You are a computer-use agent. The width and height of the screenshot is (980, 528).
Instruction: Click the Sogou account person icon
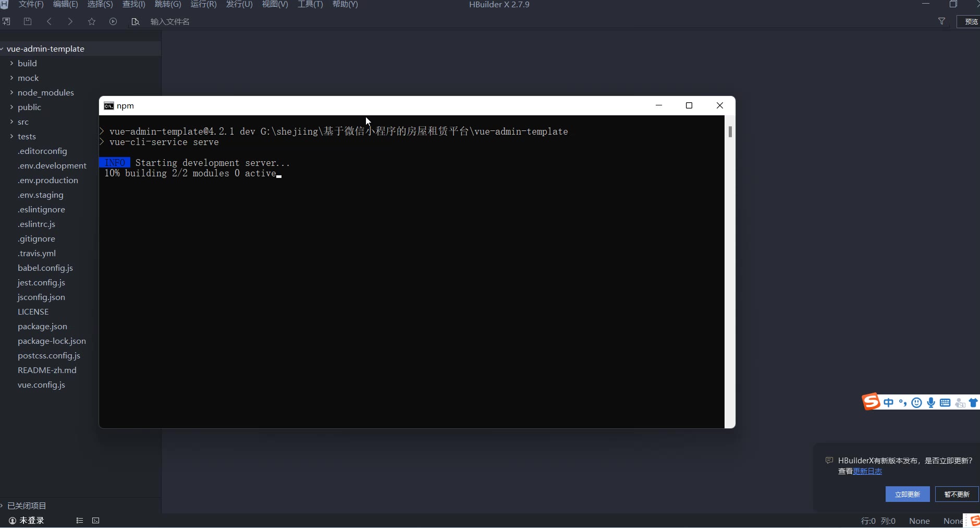960,403
